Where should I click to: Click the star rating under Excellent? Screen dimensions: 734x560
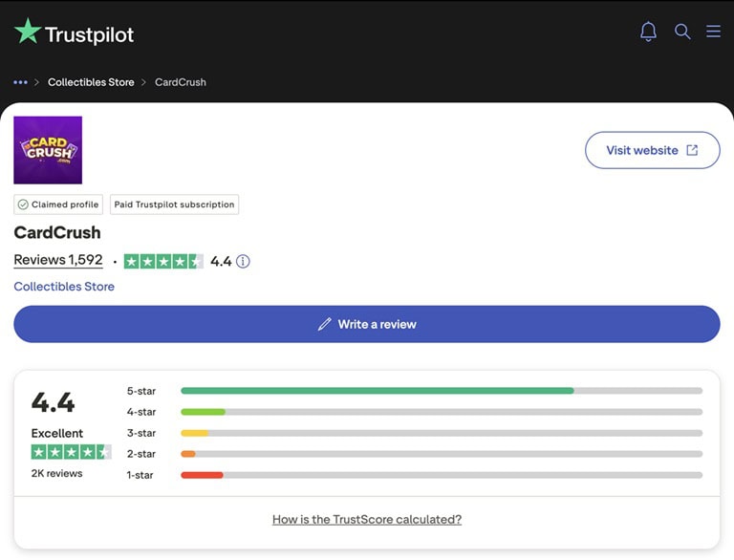[71, 452]
